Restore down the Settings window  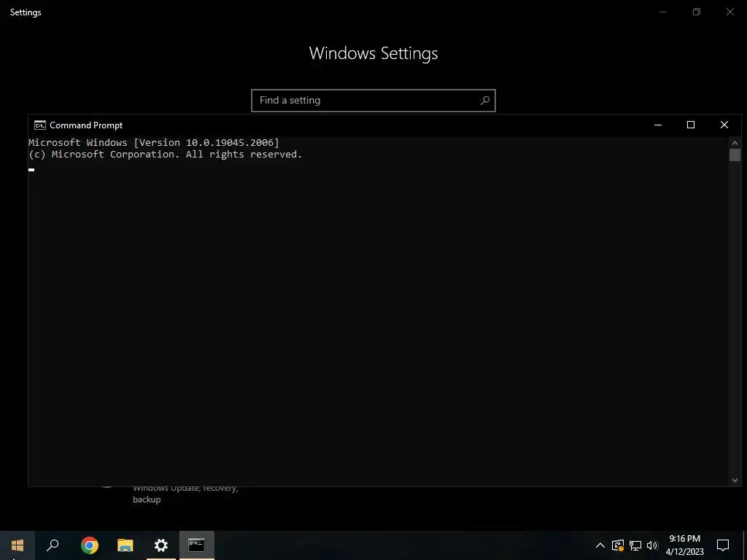(697, 12)
